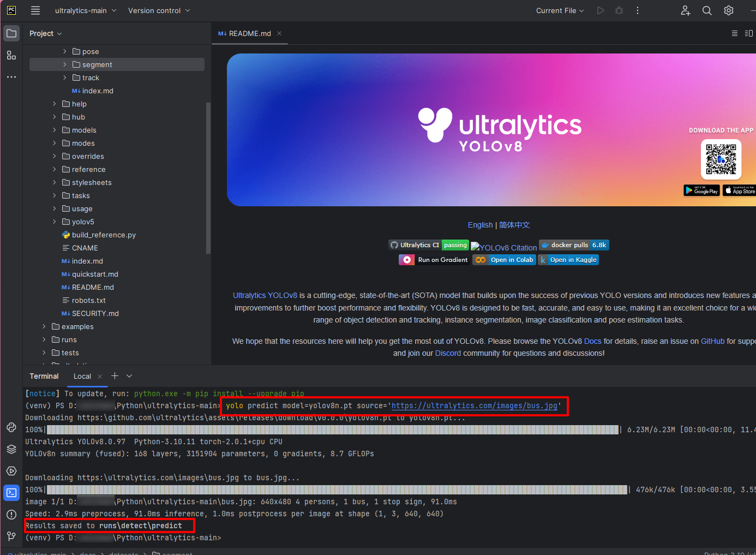Open the English language link
The width and height of the screenshot is (756, 555).
(x=480, y=225)
